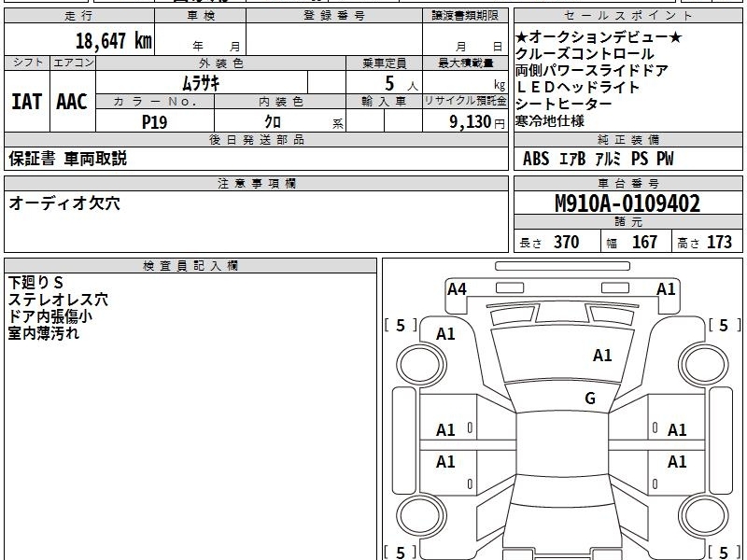The width and height of the screenshot is (747, 560).
Task: Select chassis number M910A-0109402
Action: [x=627, y=203]
